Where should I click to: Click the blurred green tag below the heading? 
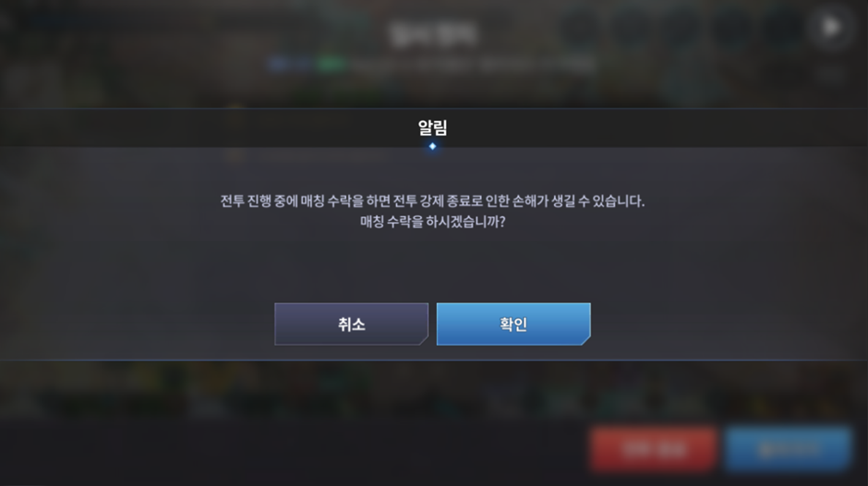[331, 65]
